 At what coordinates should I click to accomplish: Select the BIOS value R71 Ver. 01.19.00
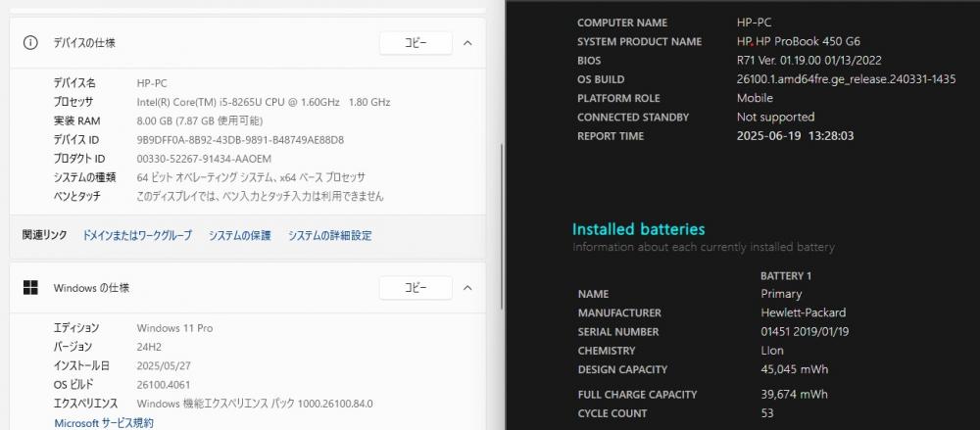(808, 61)
